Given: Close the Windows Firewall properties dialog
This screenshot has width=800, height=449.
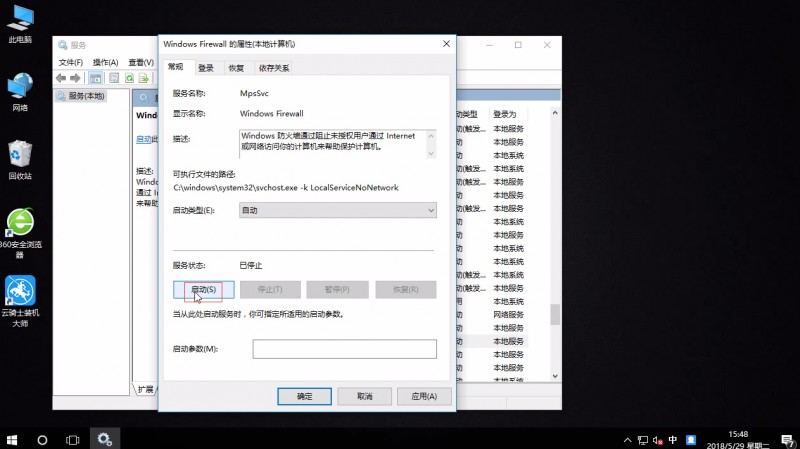Looking at the screenshot, I should pos(446,44).
